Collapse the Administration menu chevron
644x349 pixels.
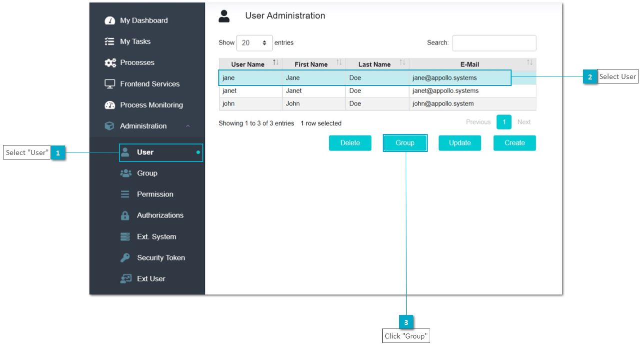pos(188,126)
